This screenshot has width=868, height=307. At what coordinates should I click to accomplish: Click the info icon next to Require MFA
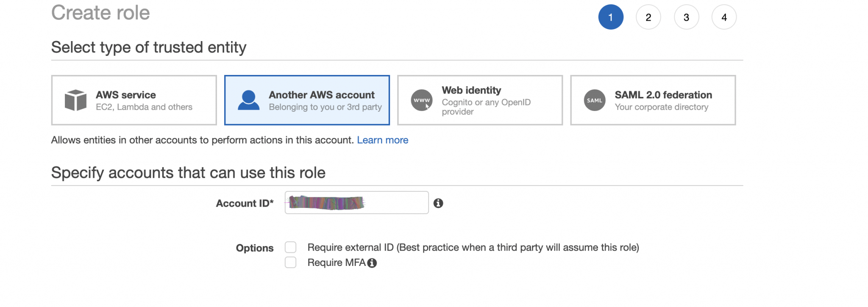click(372, 263)
